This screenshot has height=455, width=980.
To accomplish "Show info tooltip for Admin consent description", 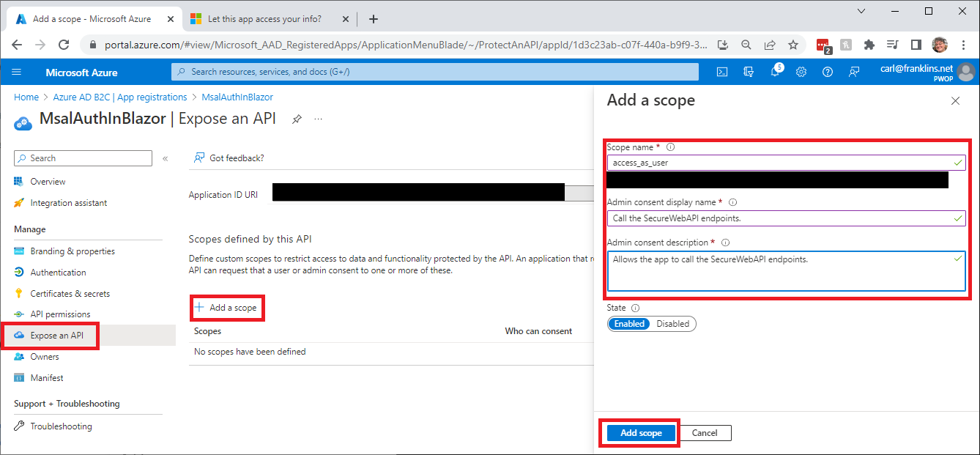I will [725, 243].
